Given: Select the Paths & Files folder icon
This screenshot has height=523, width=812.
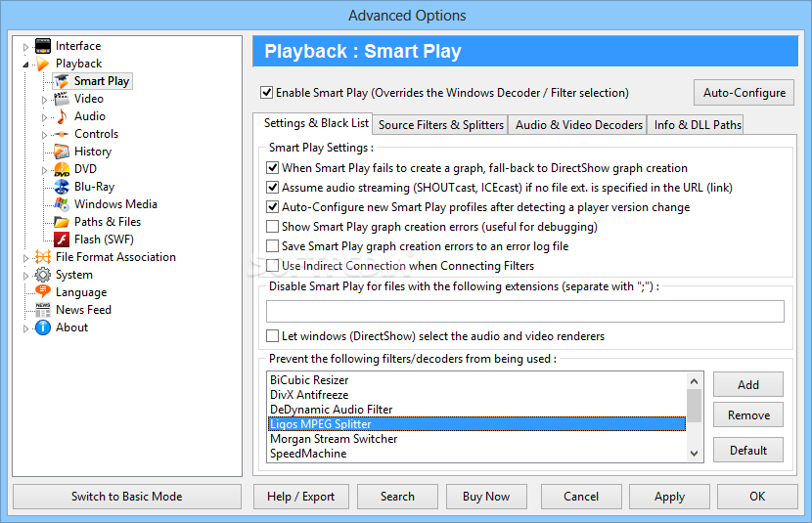Looking at the screenshot, I should click(62, 222).
